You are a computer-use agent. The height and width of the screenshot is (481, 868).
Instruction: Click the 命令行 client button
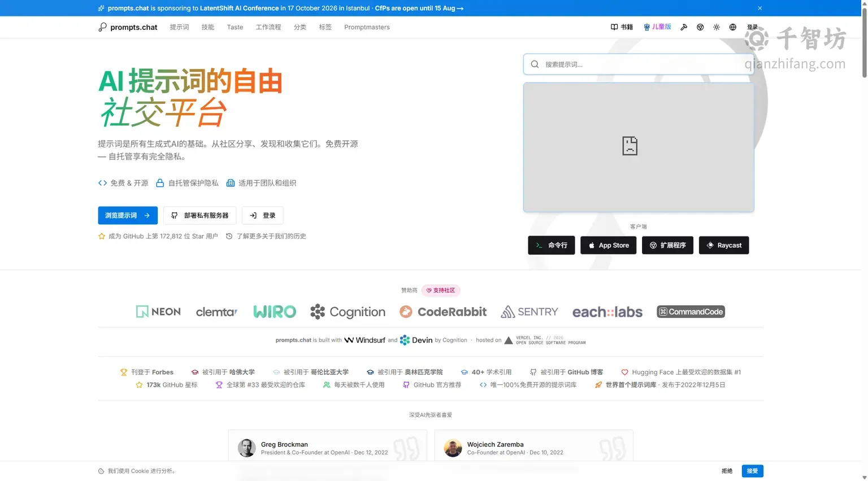click(x=552, y=246)
